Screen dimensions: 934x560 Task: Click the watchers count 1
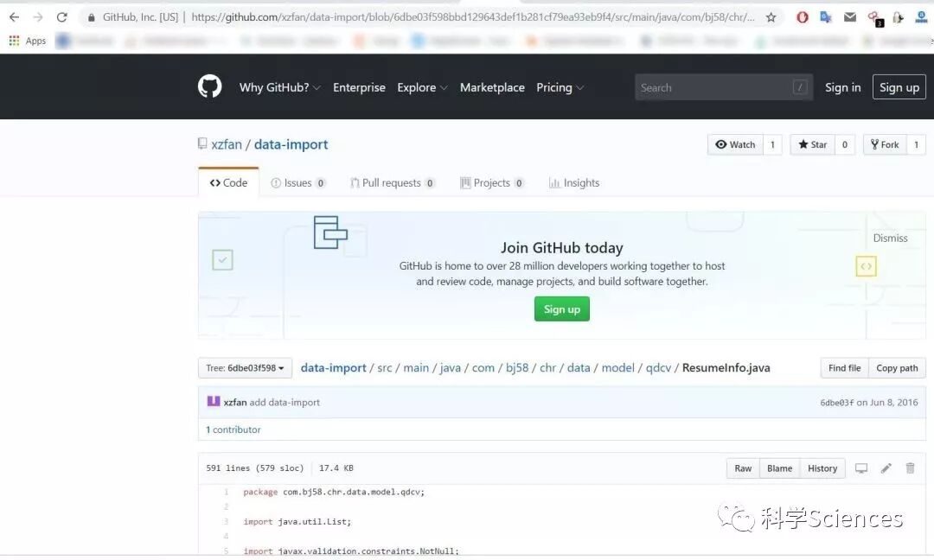772,144
